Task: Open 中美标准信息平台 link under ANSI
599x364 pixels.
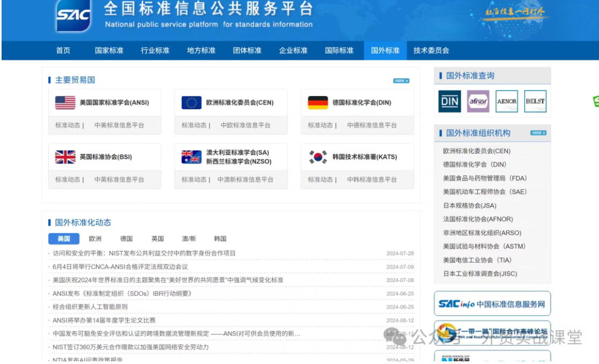Action: pyautogui.click(x=119, y=125)
